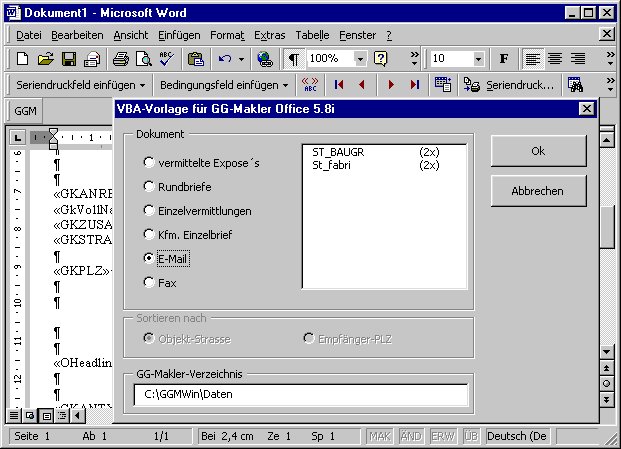621x449 pixels.
Task: Open the Ansicht menu
Action: (x=131, y=35)
